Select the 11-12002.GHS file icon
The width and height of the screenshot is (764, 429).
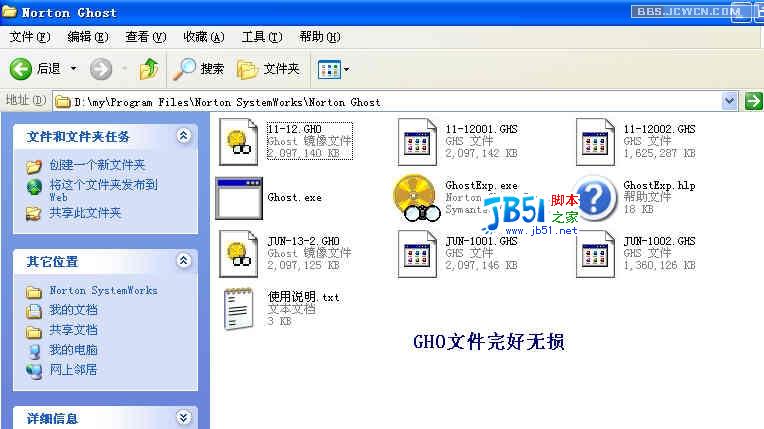(595, 142)
